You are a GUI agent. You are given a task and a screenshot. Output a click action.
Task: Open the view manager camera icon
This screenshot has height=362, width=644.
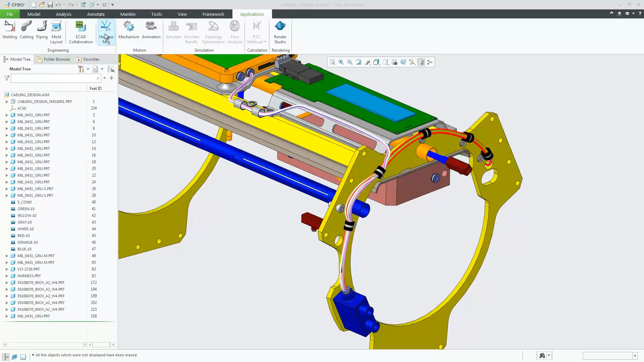(394, 62)
